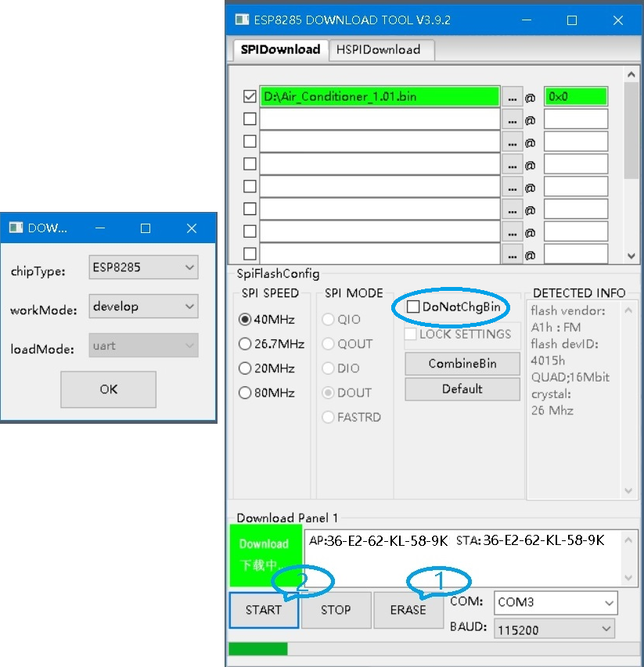The width and height of the screenshot is (644, 667).
Task: Click the CombineBin button
Action: (462, 364)
